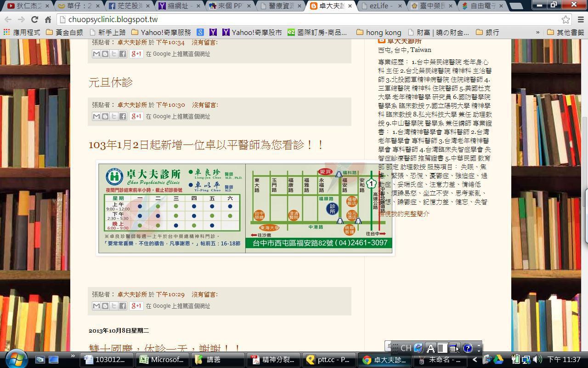Open the Yahoo!奇摩服務 bookmark folder
Viewport: 588px width, 368px height.
tap(161, 32)
